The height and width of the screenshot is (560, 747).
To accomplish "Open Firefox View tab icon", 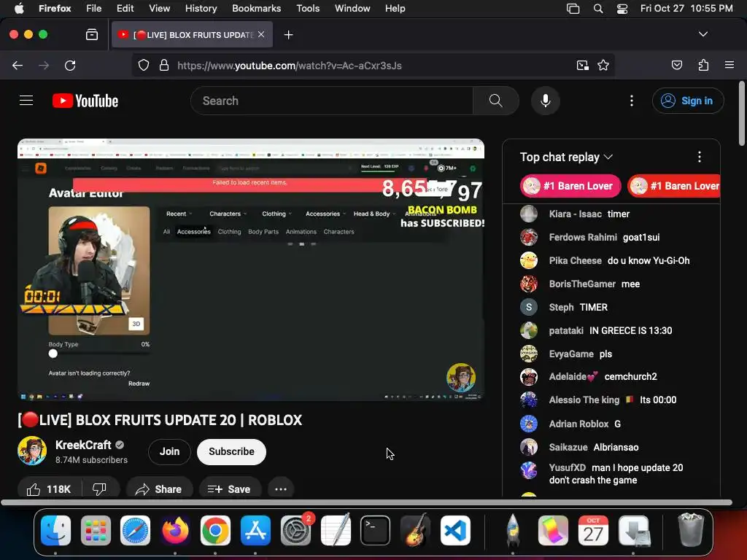I will [92, 35].
